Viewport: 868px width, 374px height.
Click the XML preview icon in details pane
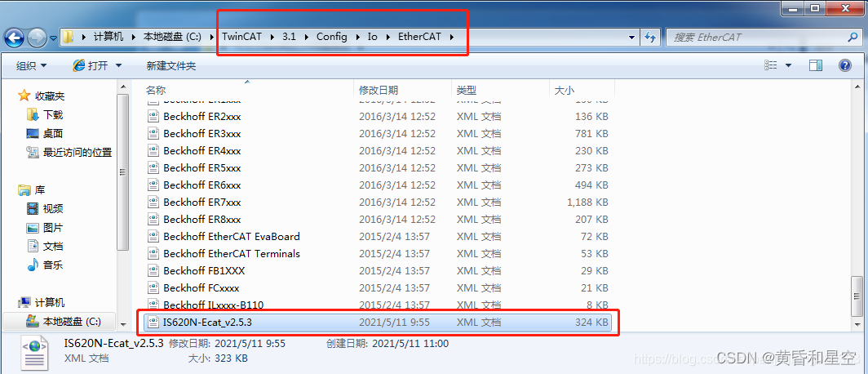click(x=35, y=352)
